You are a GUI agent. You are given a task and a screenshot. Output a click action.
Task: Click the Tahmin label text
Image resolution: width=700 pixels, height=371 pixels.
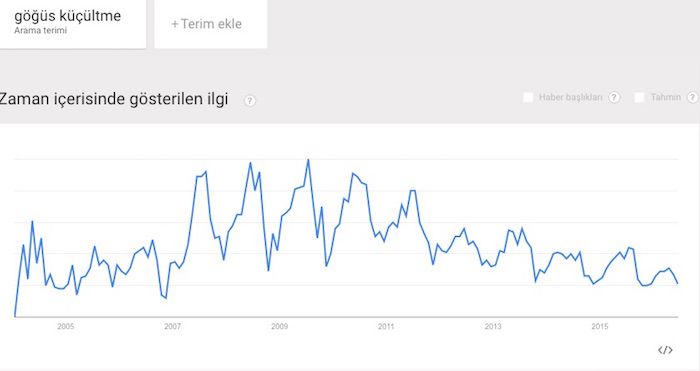click(666, 97)
